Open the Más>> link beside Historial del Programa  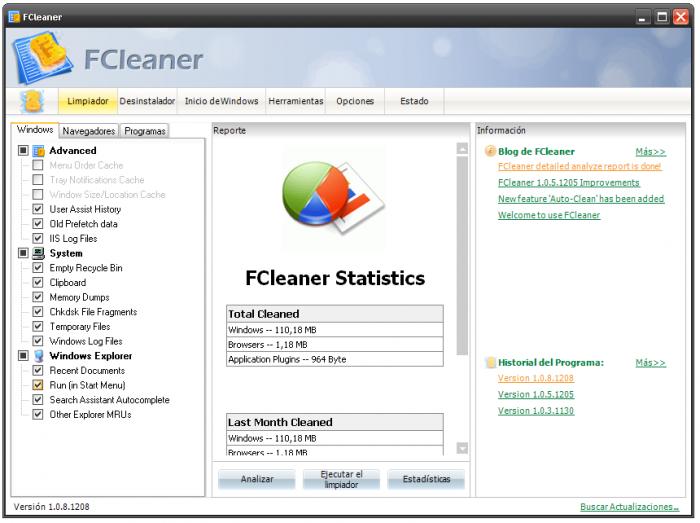(x=650, y=363)
